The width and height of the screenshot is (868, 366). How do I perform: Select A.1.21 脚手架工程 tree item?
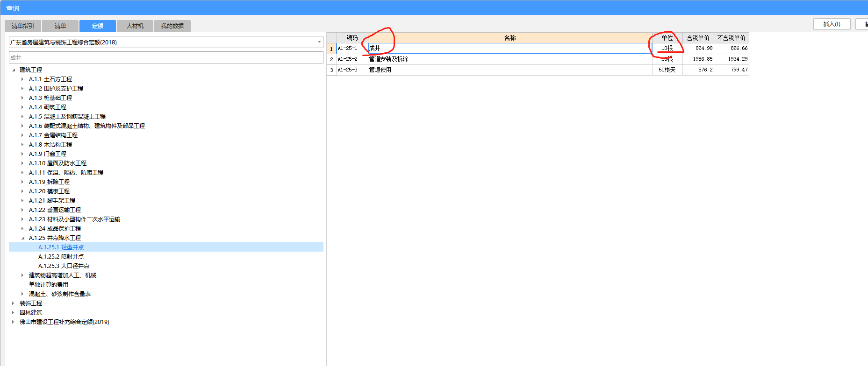pyautogui.click(x=52, y=201)
